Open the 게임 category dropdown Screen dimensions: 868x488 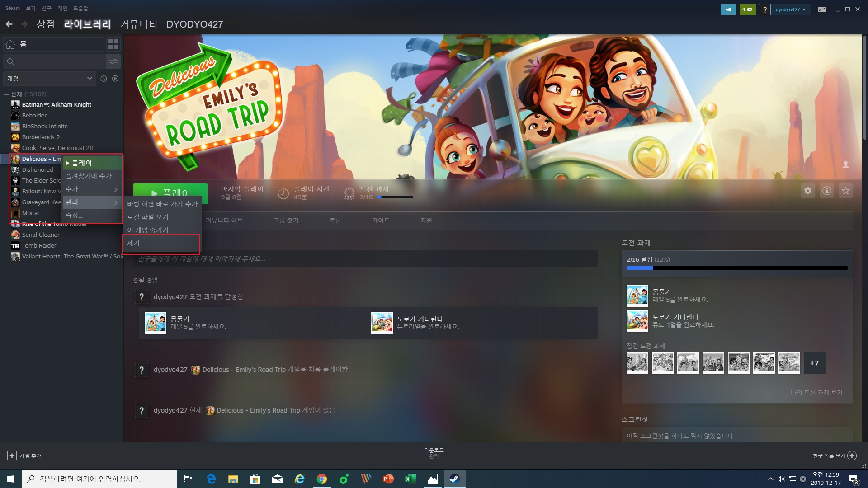coord(49,78)
